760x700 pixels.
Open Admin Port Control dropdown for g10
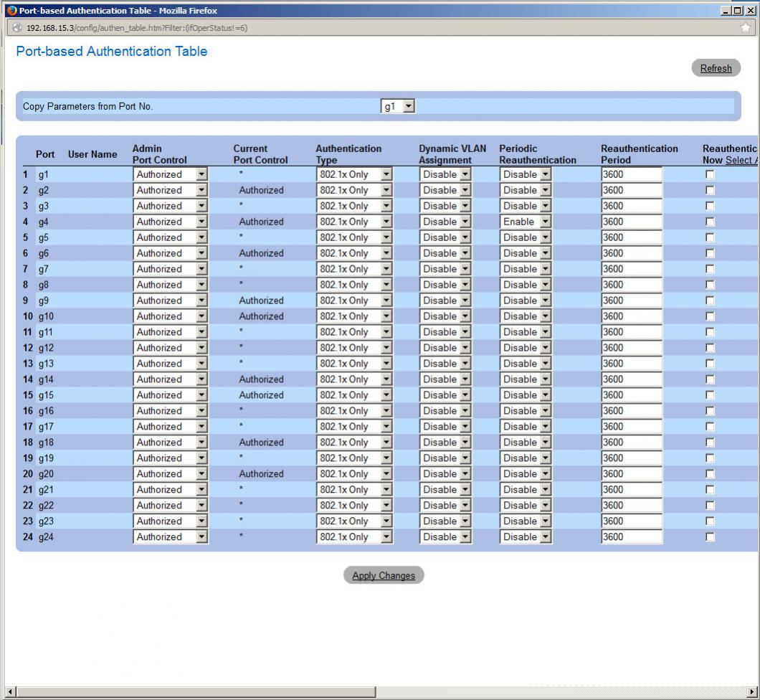click(170, 316)
